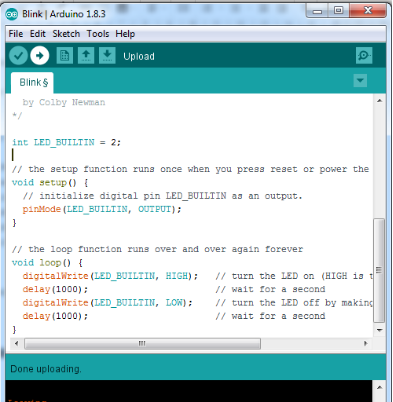Click 'digitalWrite(LED_BUILTIN, LOW);' code
This screenshot has width=393, height=402.
click(x=107, y=303)
